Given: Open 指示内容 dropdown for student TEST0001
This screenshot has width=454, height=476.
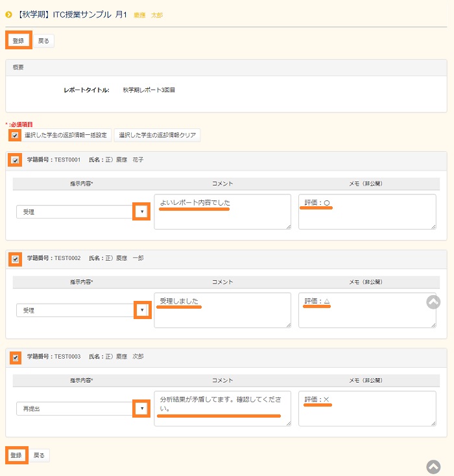Looking at the screenshot, I should coord(141,211).
